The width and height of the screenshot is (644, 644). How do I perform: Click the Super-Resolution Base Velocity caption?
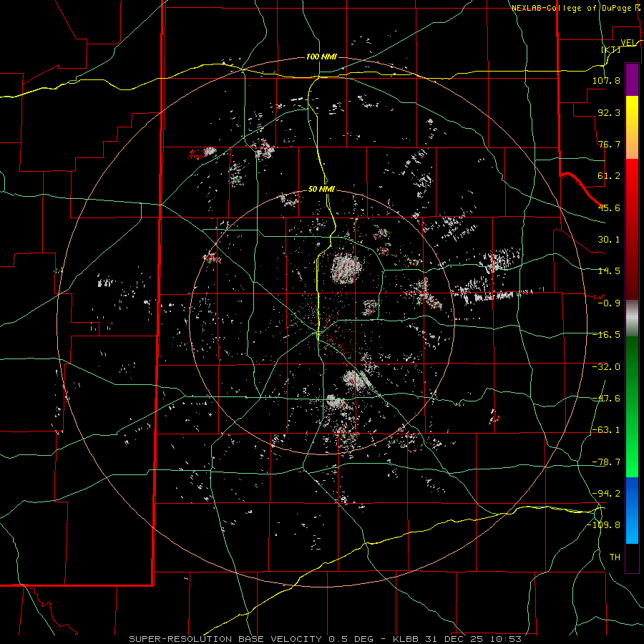(x=326, y=639)
